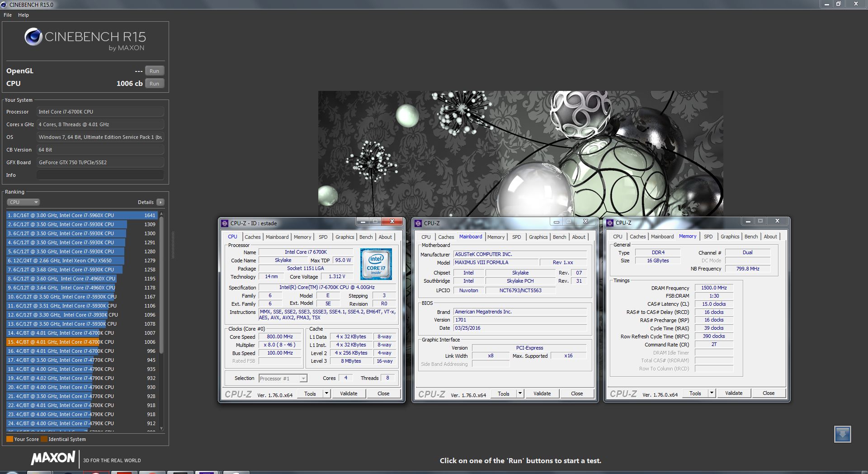
Task: Open Tools dropdown arrow in CPU-Z Memory window
Action: (712, 393)
